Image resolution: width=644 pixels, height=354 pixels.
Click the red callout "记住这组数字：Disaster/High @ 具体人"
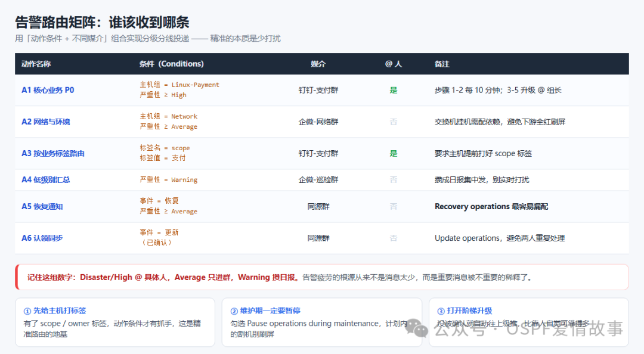point(322,277)
